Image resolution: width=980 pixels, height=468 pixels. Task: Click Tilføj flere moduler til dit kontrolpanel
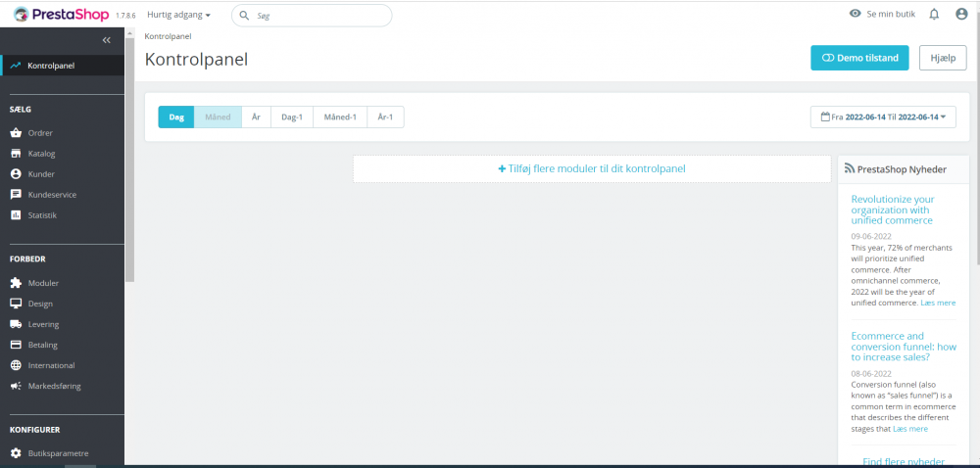[592, 168]
